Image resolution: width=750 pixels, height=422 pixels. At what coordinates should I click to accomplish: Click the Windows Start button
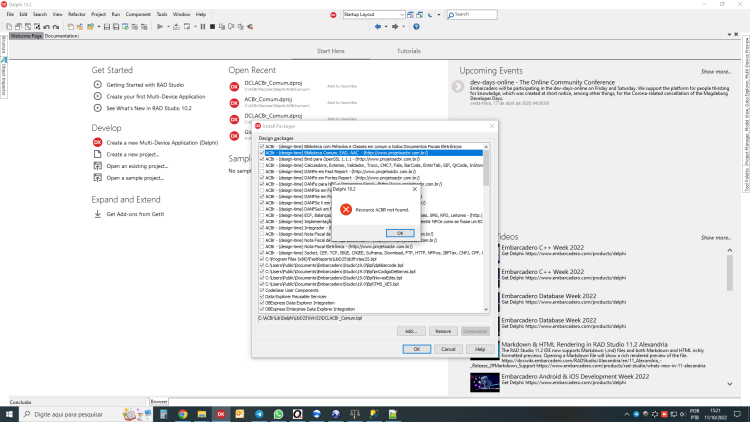pyautogui.click(x=9, y=414)
